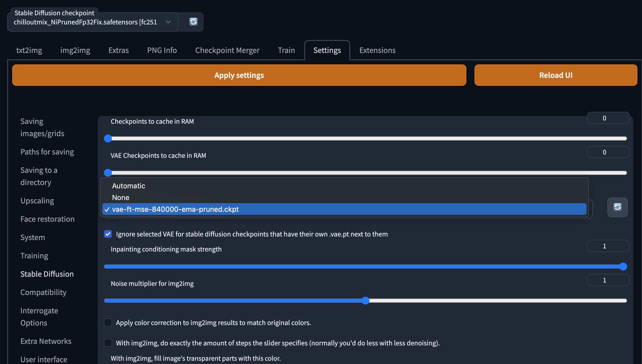
Task: Click the VAE list refresh icon
Action: (x=617, y=207)
